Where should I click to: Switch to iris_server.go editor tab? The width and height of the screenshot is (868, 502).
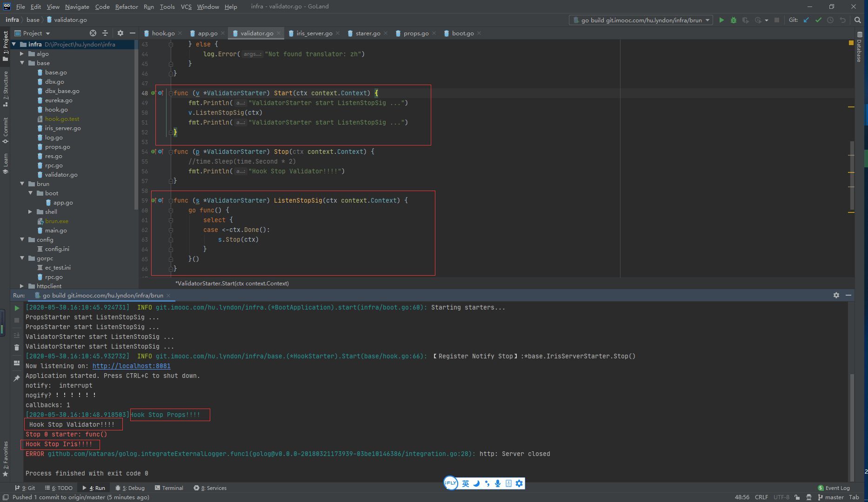click(x=314, y=33)
